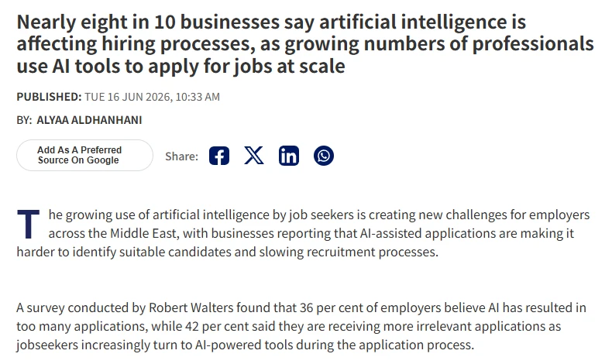Click the TUE 16 JUN 2026 publish date
This screenshot has height=364, width=612.
(127, 97)
